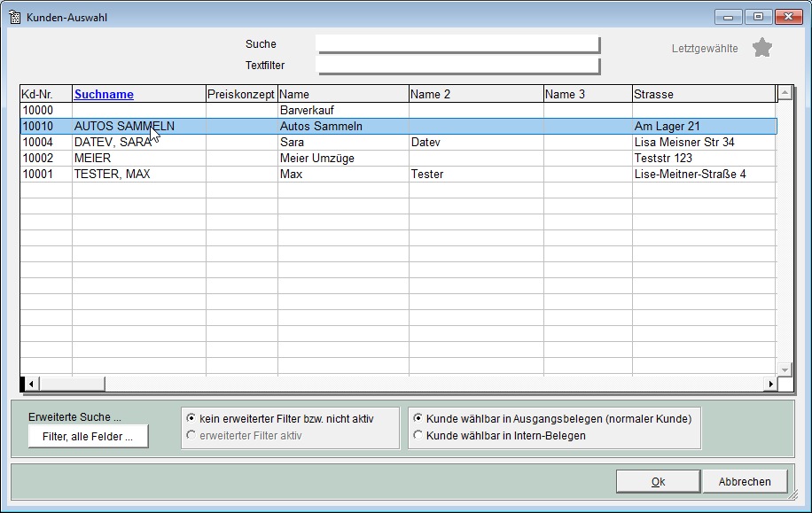Select the TESTER, MAX row

pyautogui.click(x=398, y=175)
